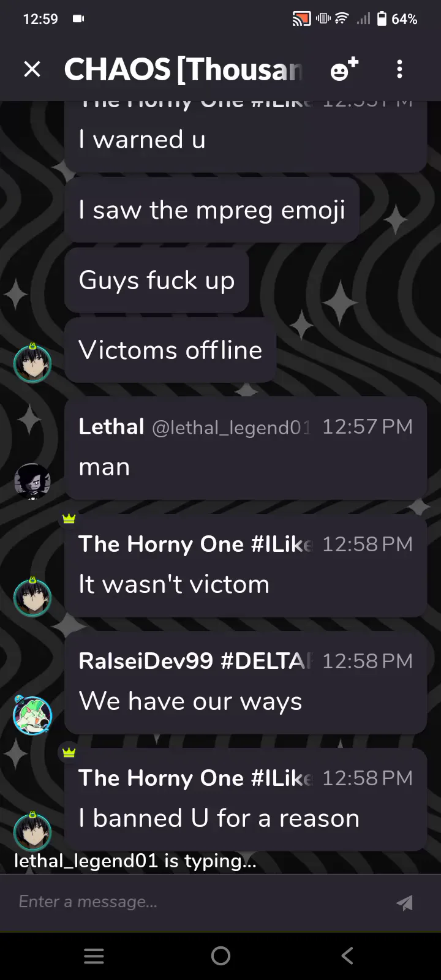Screen dimensions: 441x980
Task: Close the CHAOS chat with X icon
Action: coord(32,69)
